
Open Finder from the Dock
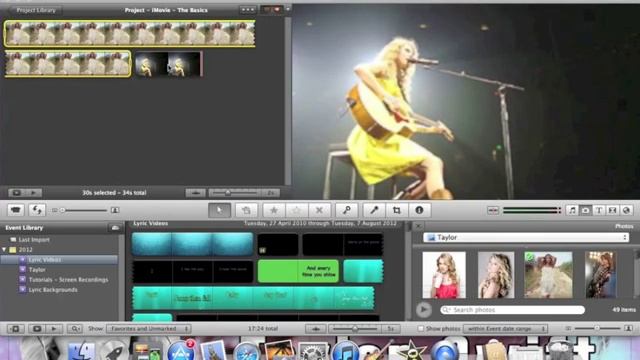coord(82,351)
